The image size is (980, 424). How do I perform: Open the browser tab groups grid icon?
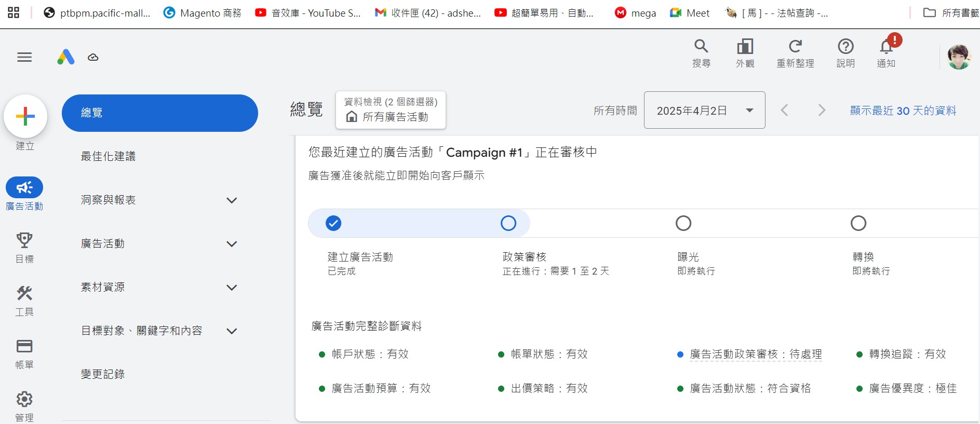pos(14,12)
